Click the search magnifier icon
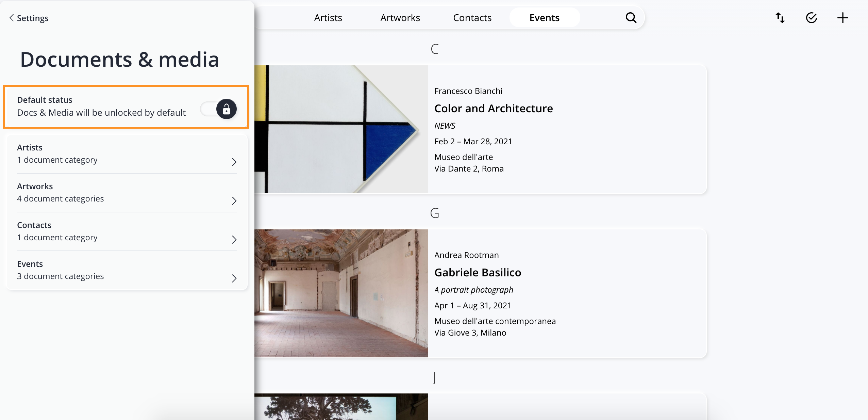 click(631, 18)
